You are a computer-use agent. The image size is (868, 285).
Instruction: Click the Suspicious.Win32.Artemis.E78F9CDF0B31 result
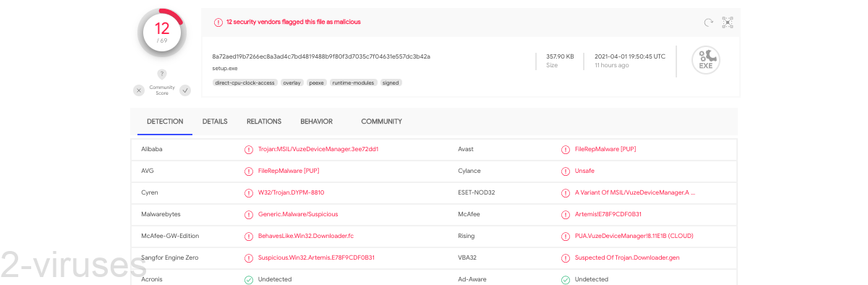316,258
